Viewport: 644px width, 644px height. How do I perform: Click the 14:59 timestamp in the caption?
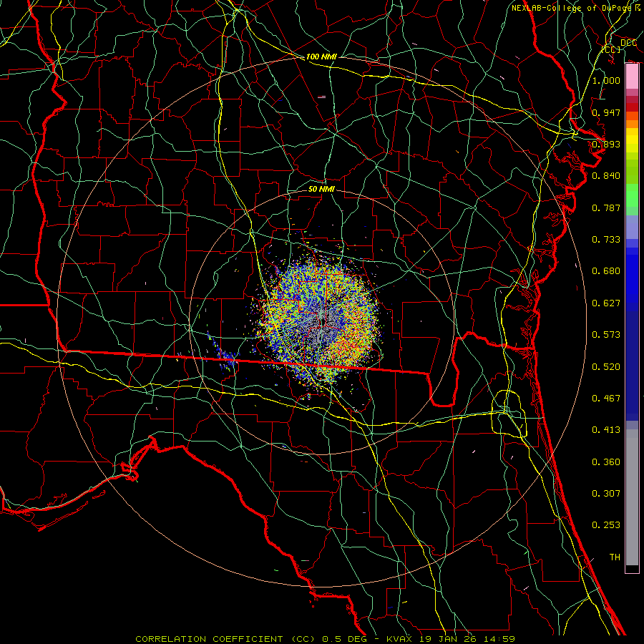(500, 639)
